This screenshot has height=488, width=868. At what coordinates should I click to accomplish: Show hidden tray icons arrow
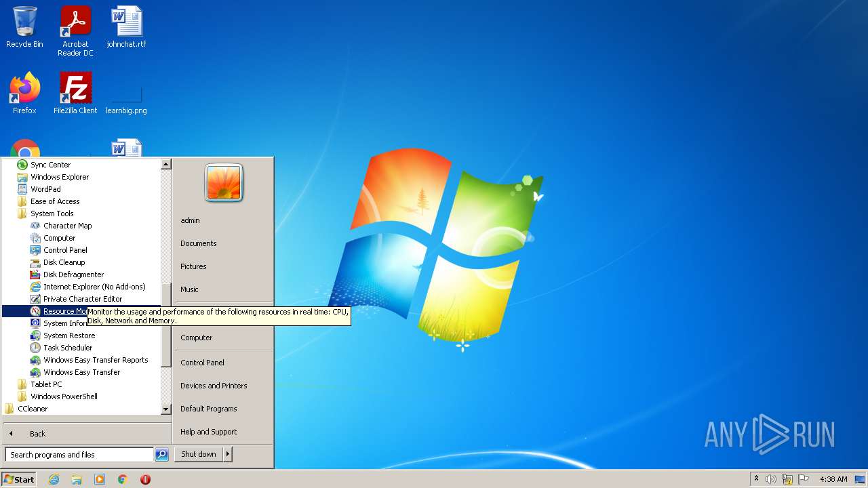pyautogui.click(x=756, y=479)
